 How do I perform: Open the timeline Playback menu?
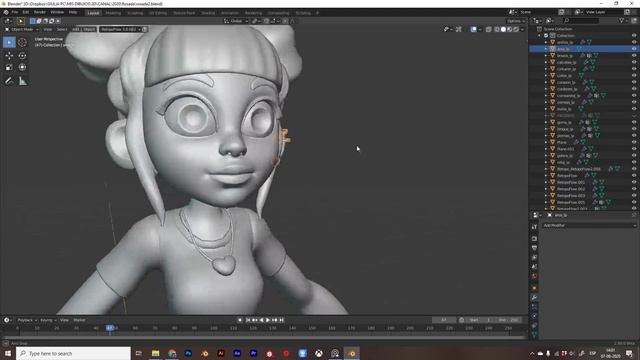(26, 320)
